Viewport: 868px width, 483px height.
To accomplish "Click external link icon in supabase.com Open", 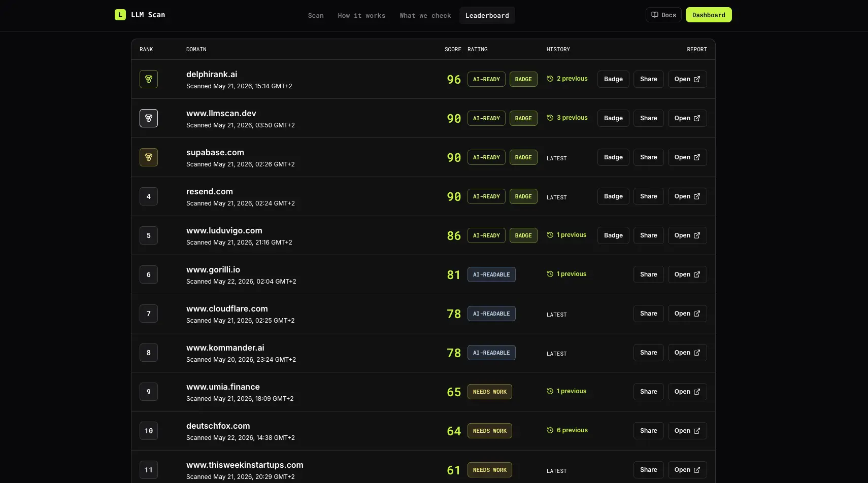I will point(697,157).
